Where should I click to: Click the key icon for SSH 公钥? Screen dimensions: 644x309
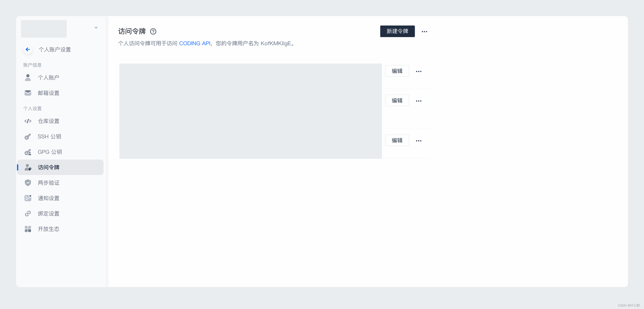(x=28, y=136)
